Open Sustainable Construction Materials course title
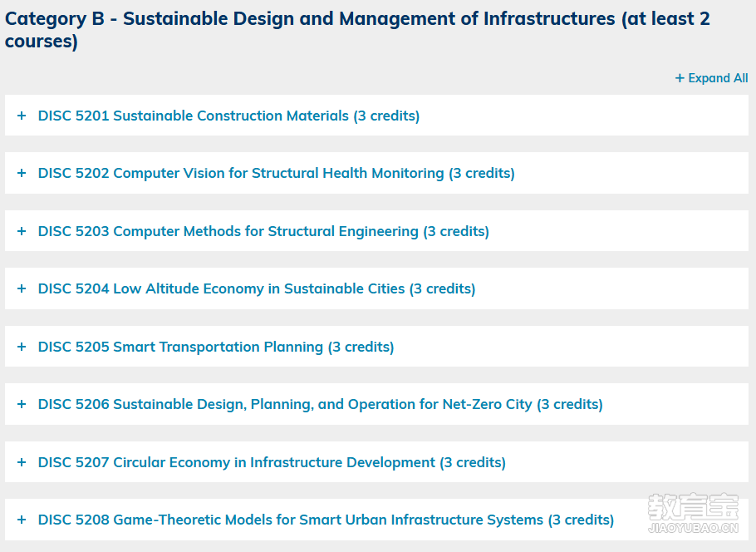 [228, 116]
